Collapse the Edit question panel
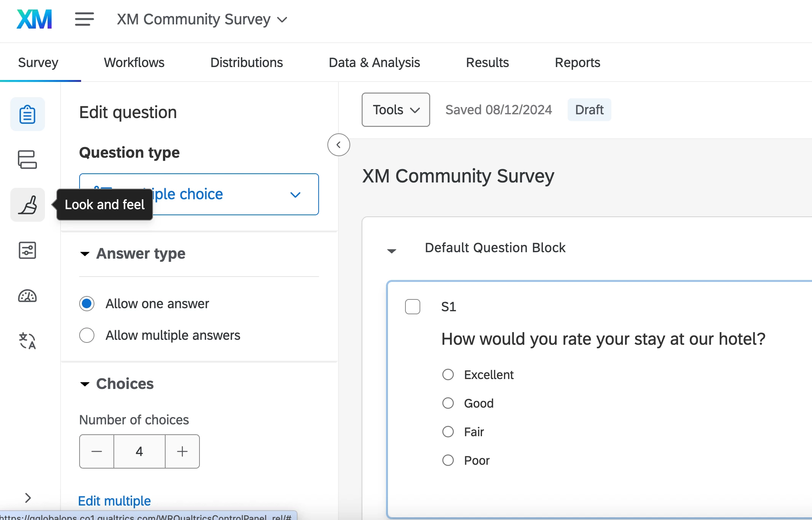812x520 pixels. pyautogui.click(x=338, y=145)
